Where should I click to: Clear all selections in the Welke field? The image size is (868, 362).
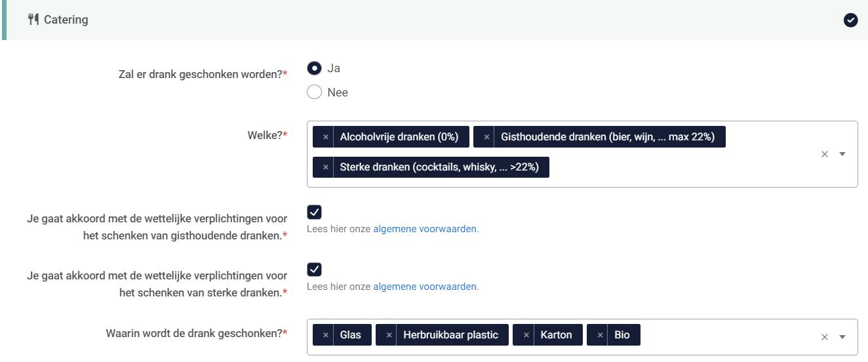point(825,154)
